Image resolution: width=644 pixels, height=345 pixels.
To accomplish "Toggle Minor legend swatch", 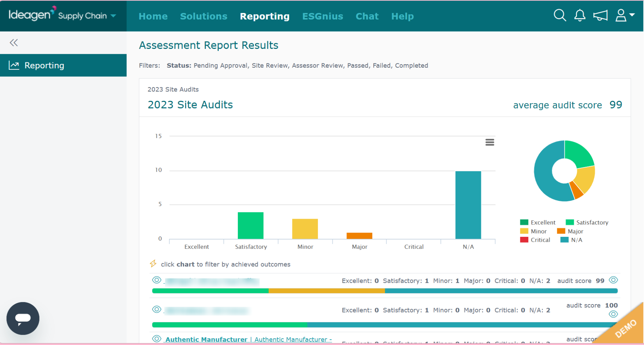I will tap(524, 231).
